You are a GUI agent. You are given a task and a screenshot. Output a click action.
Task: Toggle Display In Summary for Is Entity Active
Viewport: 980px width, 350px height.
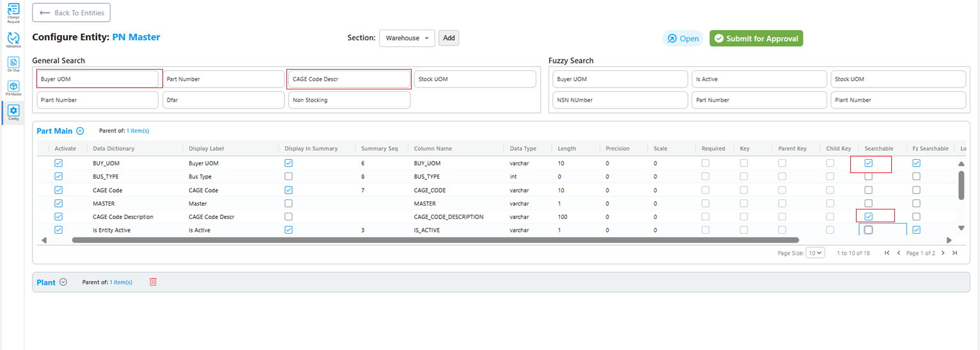point(288,230)
